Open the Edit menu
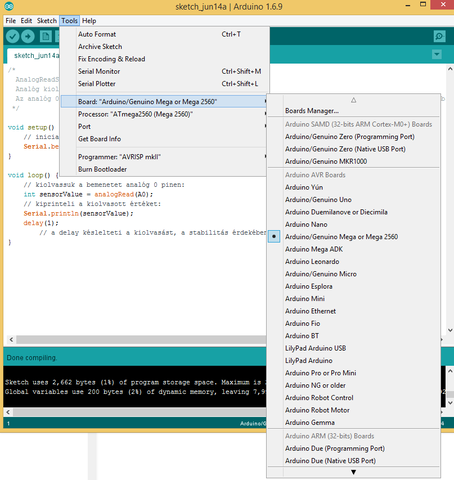 (26, 21)
